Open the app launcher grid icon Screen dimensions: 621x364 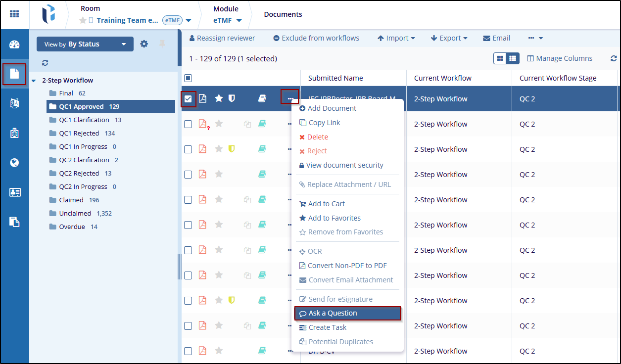coord(14,14)
